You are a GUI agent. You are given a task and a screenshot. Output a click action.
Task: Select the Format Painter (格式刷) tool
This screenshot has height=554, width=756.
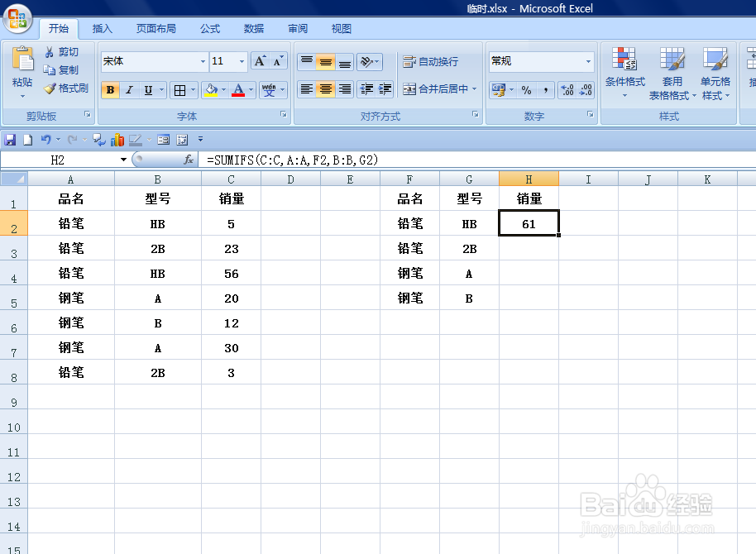(x=65, y=89)
